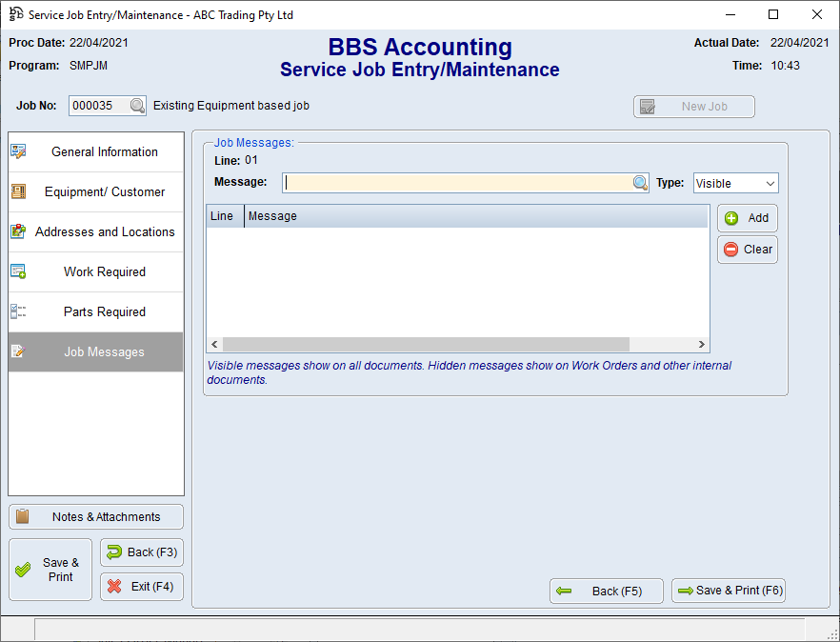This screenshot has height=642, width=840.
Task: Click the green plus Add icon
Action: click(731, 218)
